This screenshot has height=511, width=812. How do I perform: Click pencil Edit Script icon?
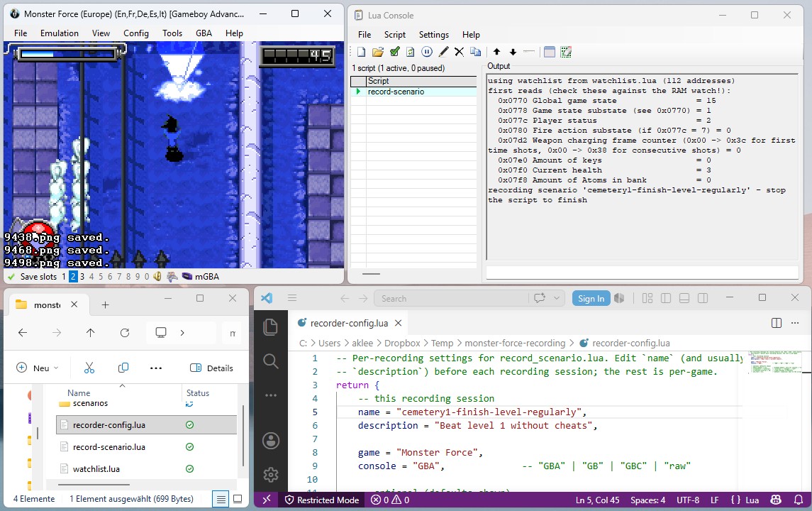(443, 52)
